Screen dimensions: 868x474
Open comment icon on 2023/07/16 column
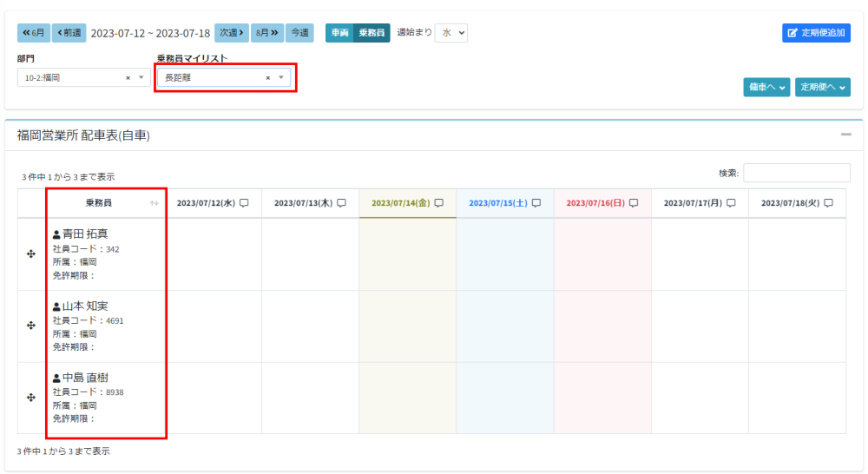click(x=634, y=203)
